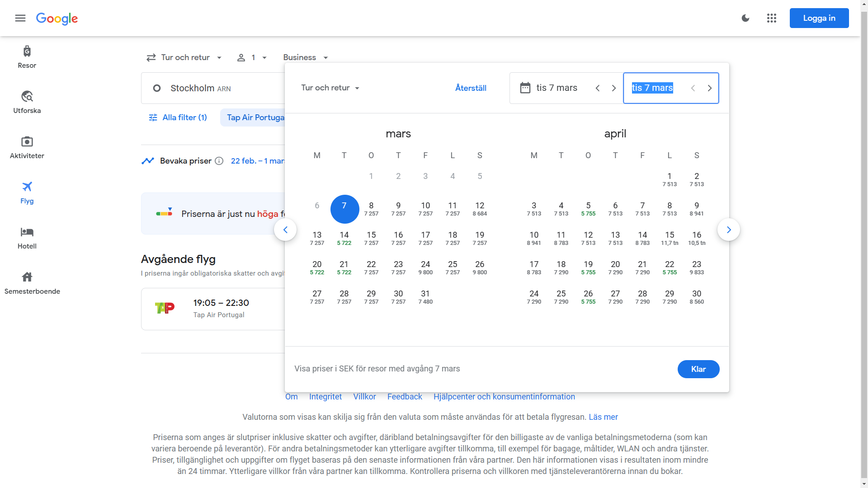Viewport: 868px width, 488px height.
Task: Click info icon next to Bevaka priser
Action: click(219, 161)
